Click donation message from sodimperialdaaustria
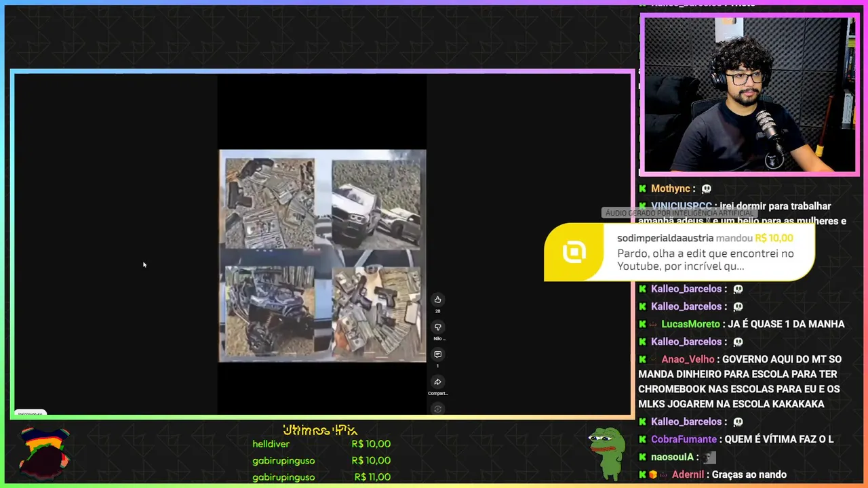This screenshot has height=488, width=868. tap(705, 260)
